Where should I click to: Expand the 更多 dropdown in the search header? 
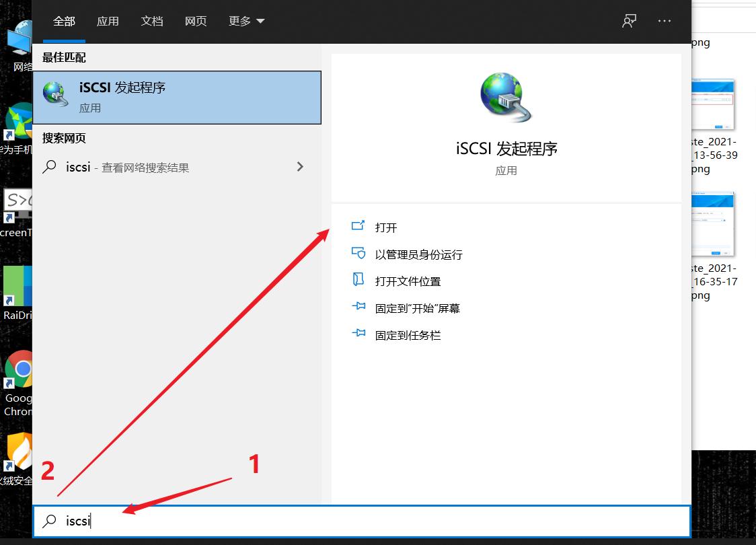coord(246,21)
